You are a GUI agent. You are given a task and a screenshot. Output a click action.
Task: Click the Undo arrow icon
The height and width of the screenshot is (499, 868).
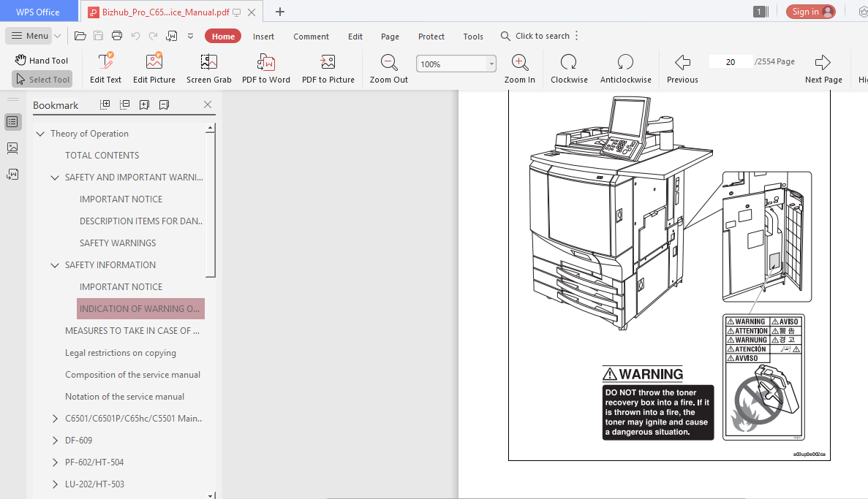(x=135, y=36)
